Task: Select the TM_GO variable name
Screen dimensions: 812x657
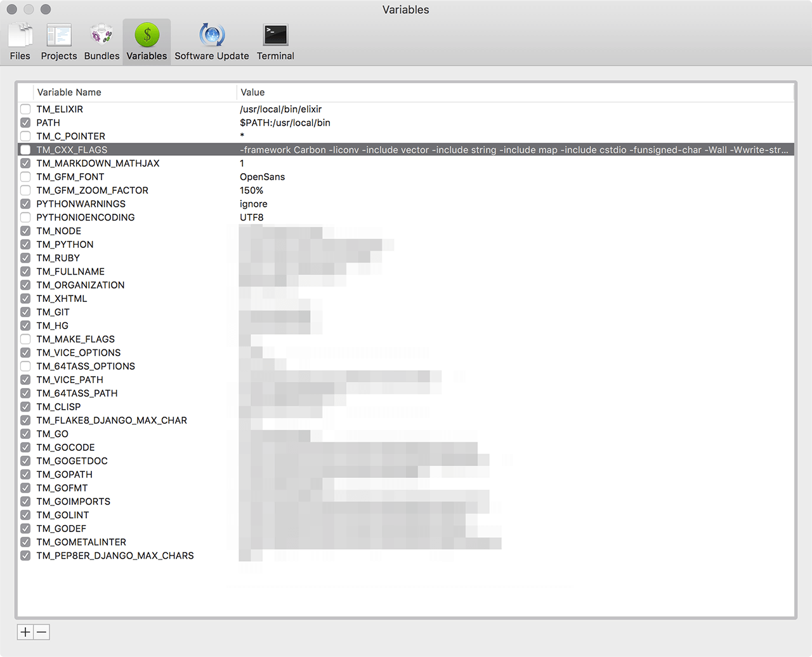Action: point(52,434)
